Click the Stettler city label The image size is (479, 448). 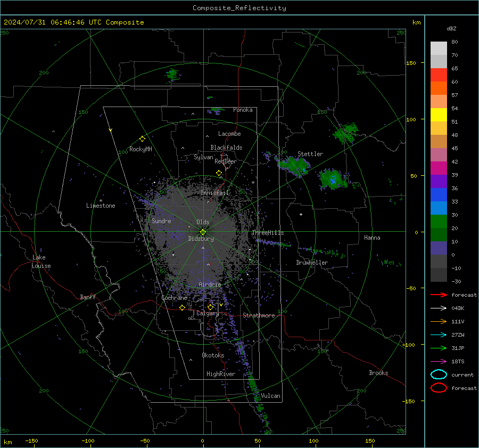pyautogui.click(x=310, y=154)
